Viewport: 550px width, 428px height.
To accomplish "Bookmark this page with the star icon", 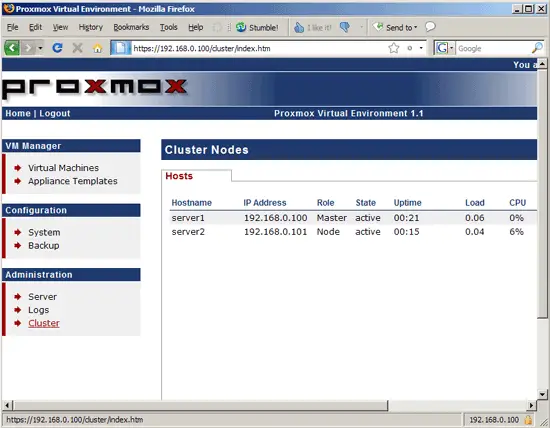I will tap(394, 48).
